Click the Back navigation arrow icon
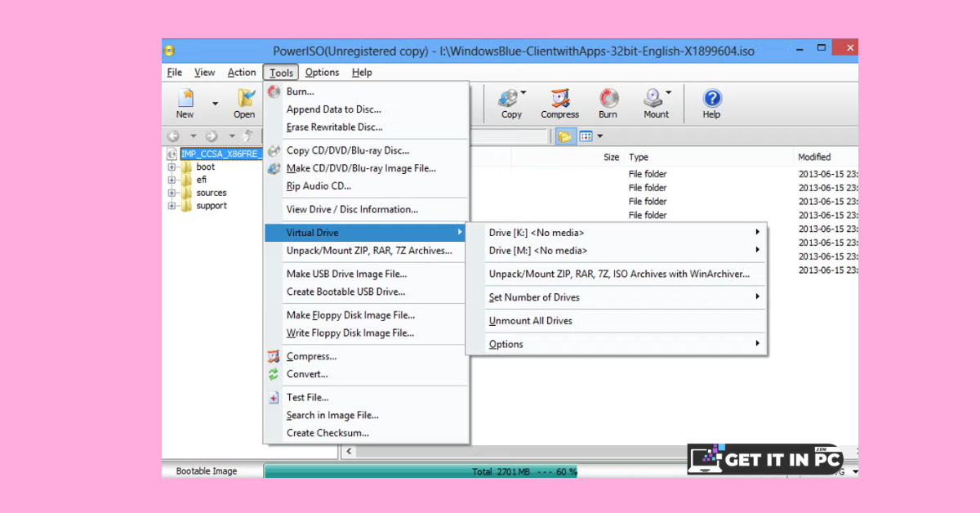 coord(173,136)
